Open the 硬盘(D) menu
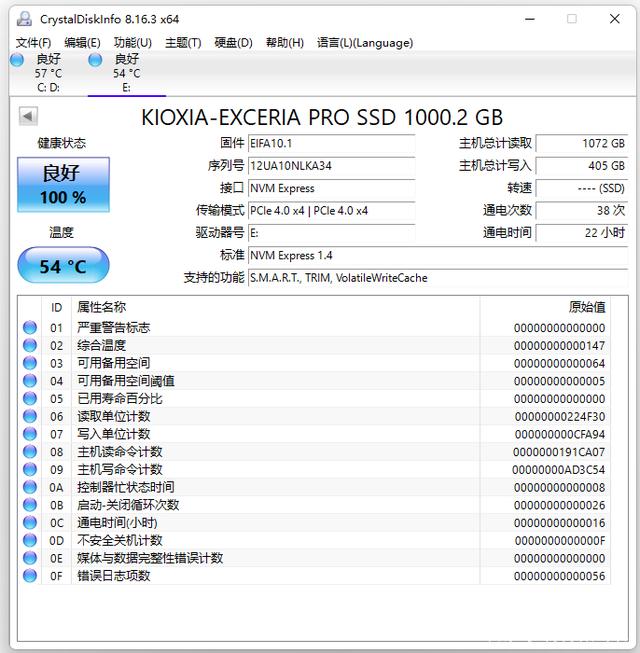 tap(233, 42)
